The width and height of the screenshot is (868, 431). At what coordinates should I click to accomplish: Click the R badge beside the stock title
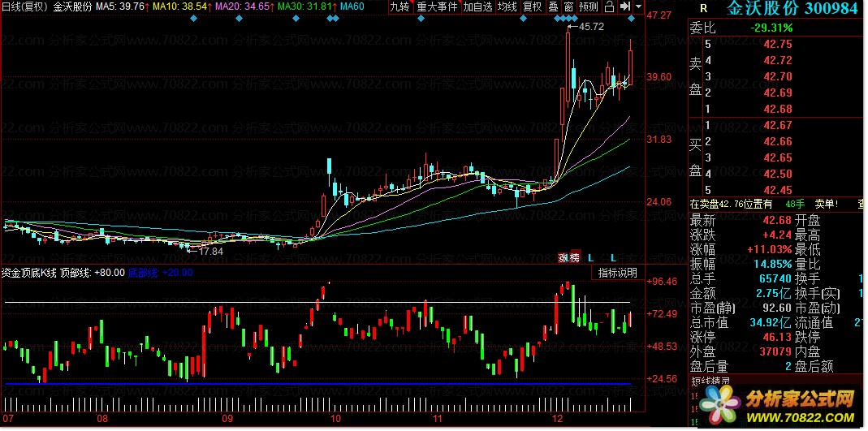704,8
